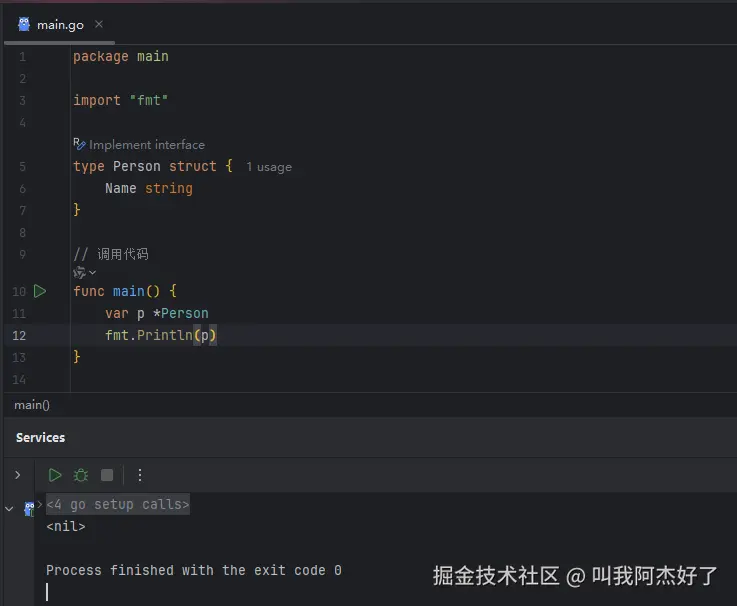Open the AI actions dropdown above func main
Screen dimensions: 737x606
85,272
